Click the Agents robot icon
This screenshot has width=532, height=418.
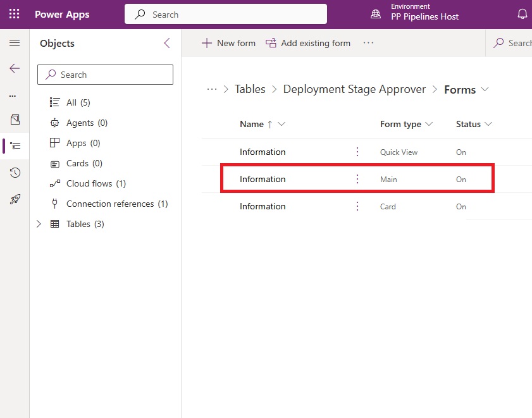pyautogui.click(x=54, y=123)
